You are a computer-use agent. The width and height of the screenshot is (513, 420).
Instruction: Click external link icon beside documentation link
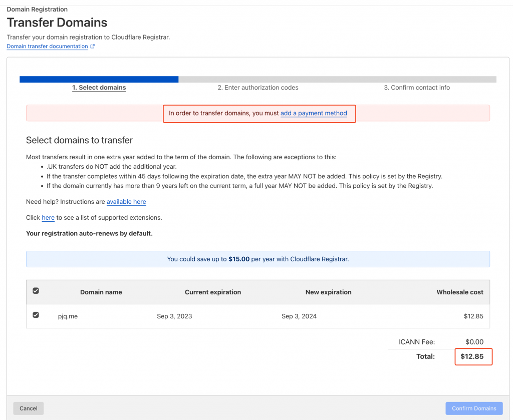click(93, 47)
